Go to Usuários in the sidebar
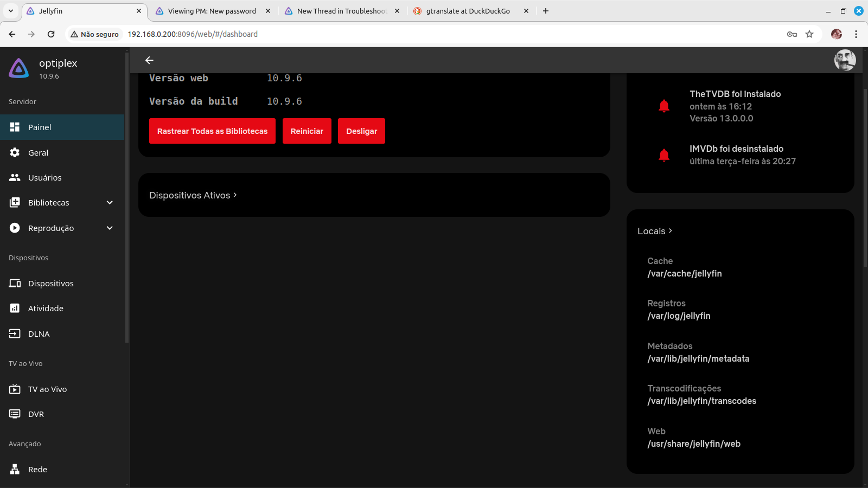Image resolution: width=868 pixels, height=488 pixels. 44,178
